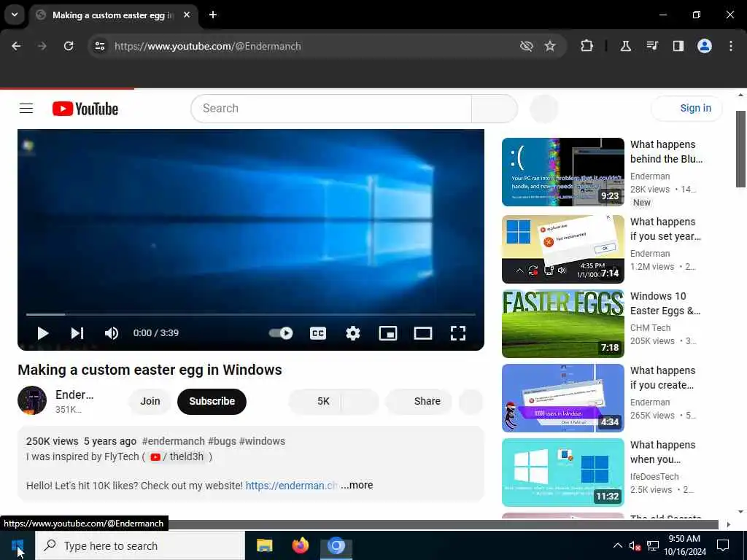
Task: Toggle the browser side panel
Action: (678, 46)
